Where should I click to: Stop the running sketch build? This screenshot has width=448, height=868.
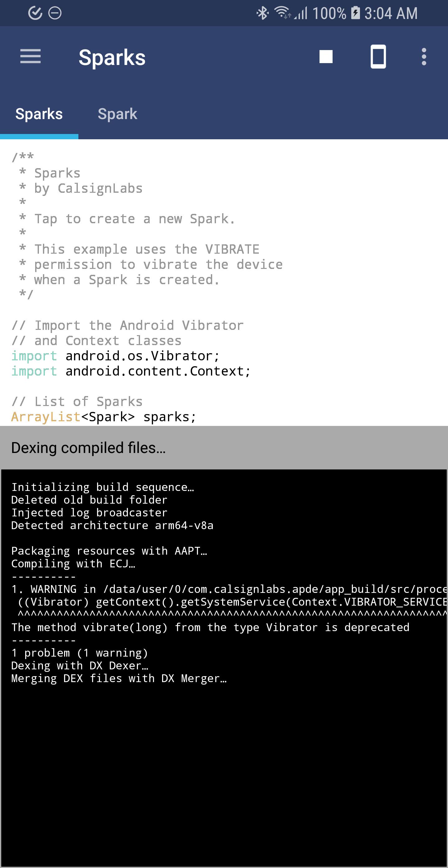[x=326, y=57]
